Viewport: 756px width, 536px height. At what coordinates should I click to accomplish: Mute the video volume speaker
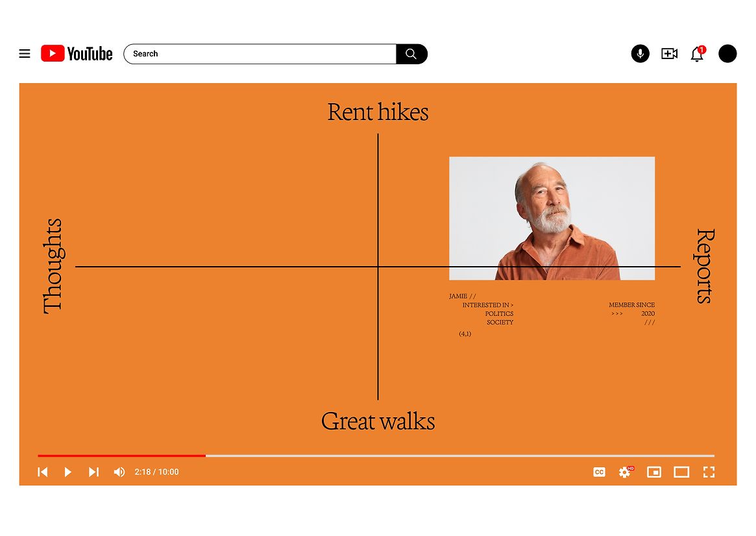[x=119, y=472]
